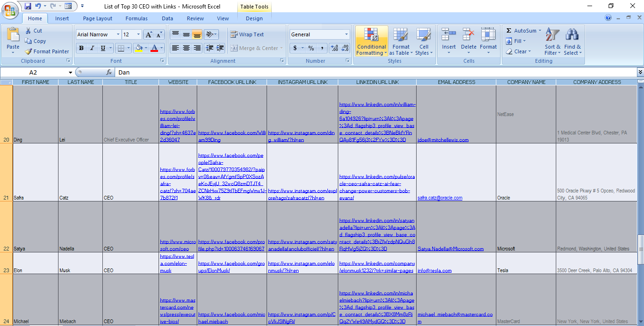Screen dimensions: 644x326
Task: Open Conditional Formatting menu
Action: coord(371,42)
